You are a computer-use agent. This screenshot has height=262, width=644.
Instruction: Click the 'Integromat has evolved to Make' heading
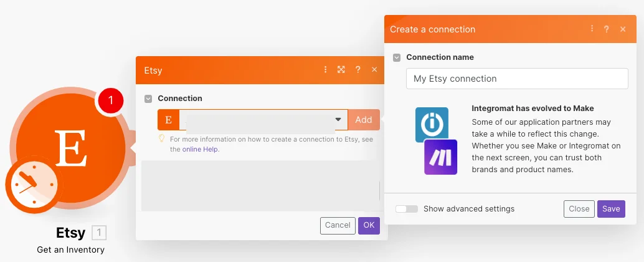533,109
